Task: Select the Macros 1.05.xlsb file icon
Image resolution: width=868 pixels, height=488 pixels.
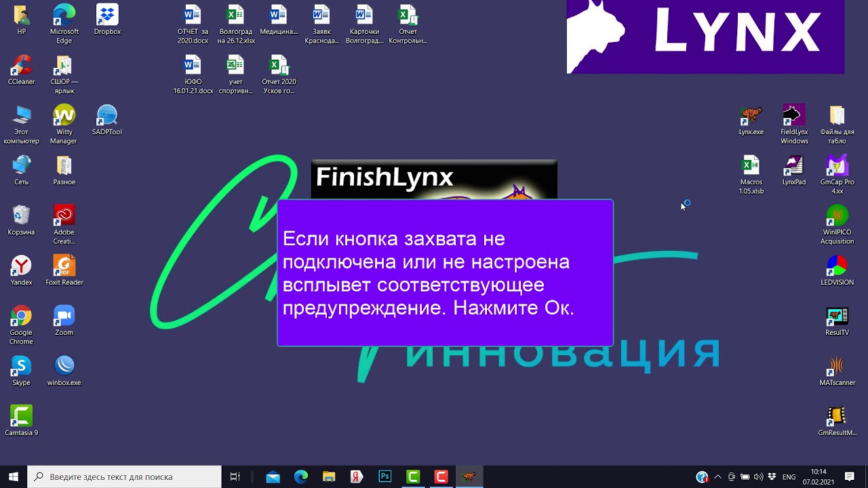Action: point(751,174)
